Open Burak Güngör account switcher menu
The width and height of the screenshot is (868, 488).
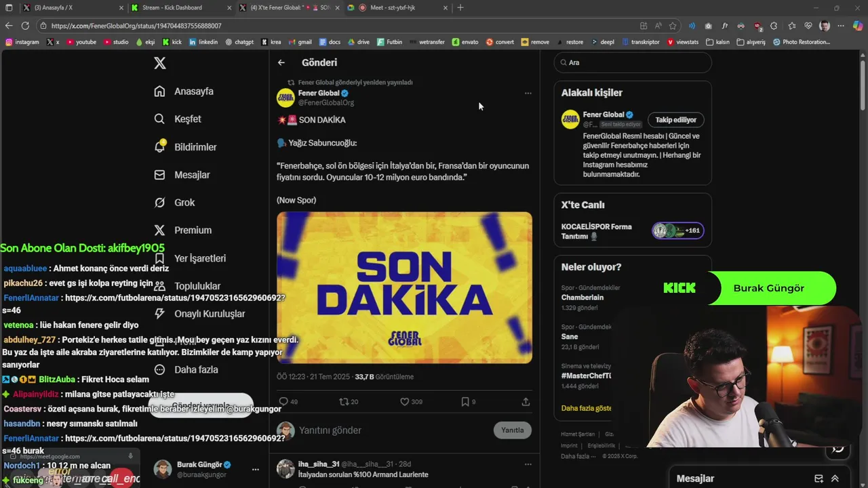point(255,469)
